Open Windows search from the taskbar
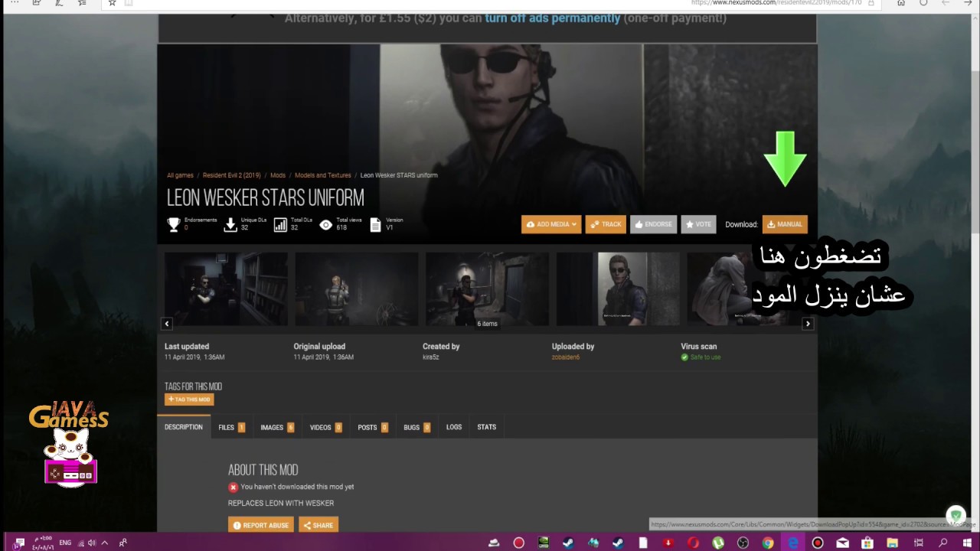980x551 pixels. [x=942, y=543]
